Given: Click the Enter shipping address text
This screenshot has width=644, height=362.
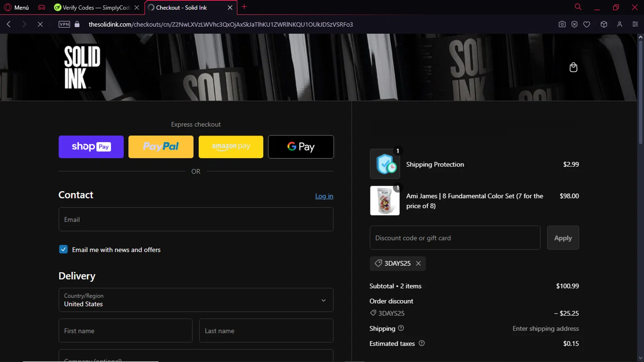Looking at the screenshot, I should tap(546, 329).
